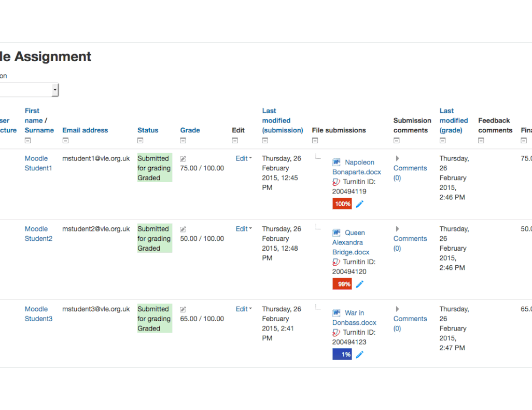Image resolution: width=532 pixels, height=410 pixels.
Task: Collapse the Status column with its minus toggle
Action: (x=139, y=140)
